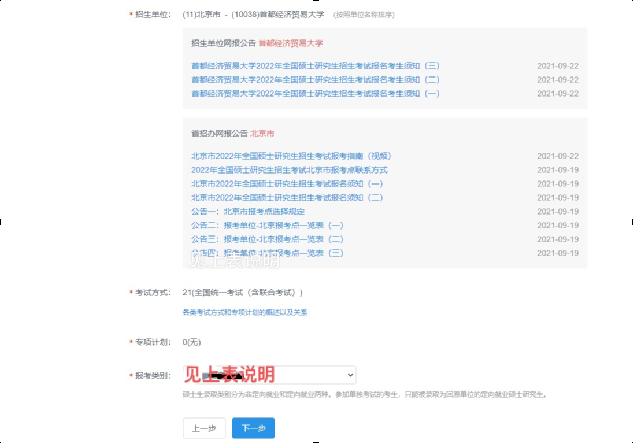Viewport: 633px width, 443px height.
Task: Open 北京市报考点联系方式 link
Action: 289,170
